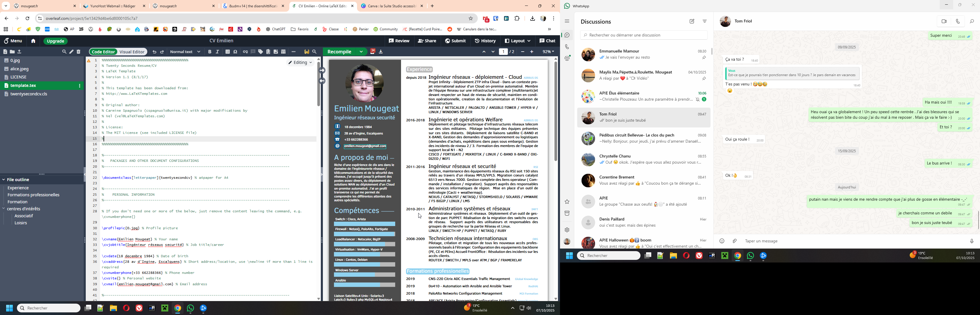Insert symbol with the Omega icon

click(x=235, y=52)
